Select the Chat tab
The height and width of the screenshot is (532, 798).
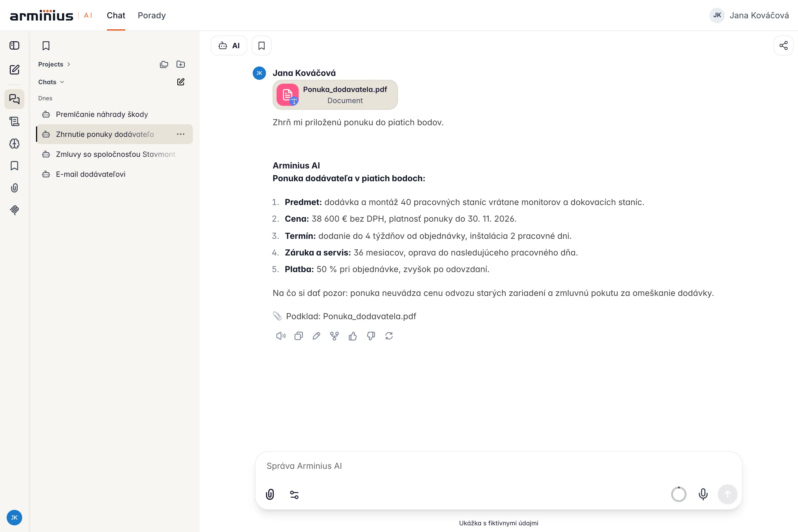coord(116,15)
